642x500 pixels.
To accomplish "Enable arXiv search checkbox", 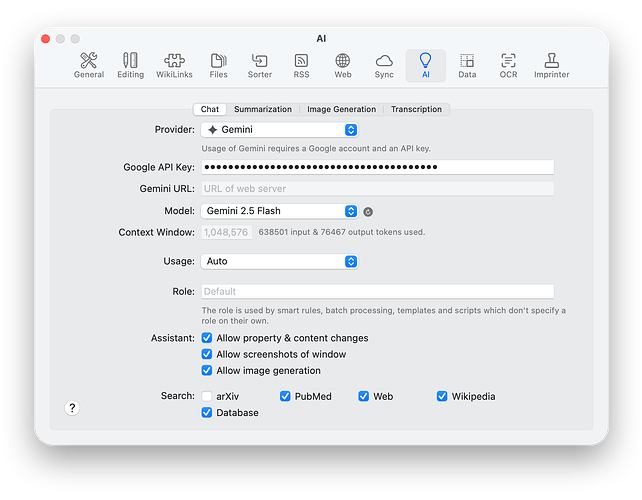I will [207, 397].
